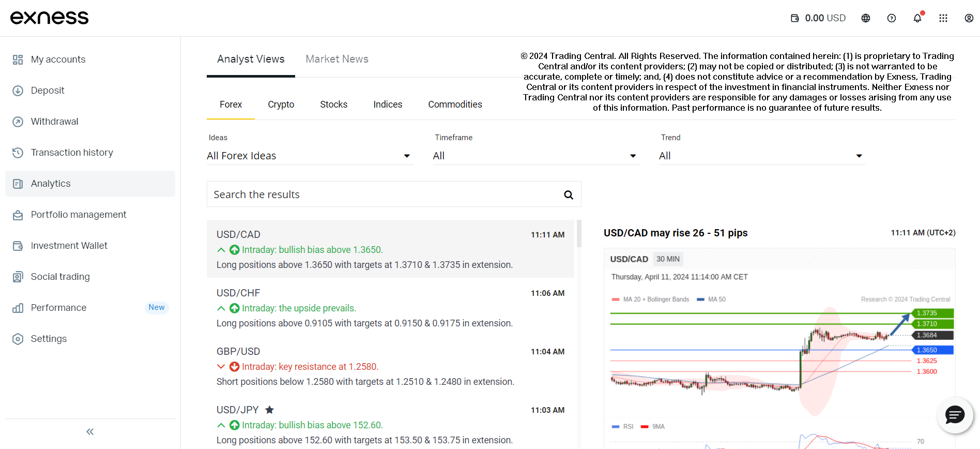This screenshot has height=449, width=980.
Task: Click the Settings gear icon
Action: point(18,339)
